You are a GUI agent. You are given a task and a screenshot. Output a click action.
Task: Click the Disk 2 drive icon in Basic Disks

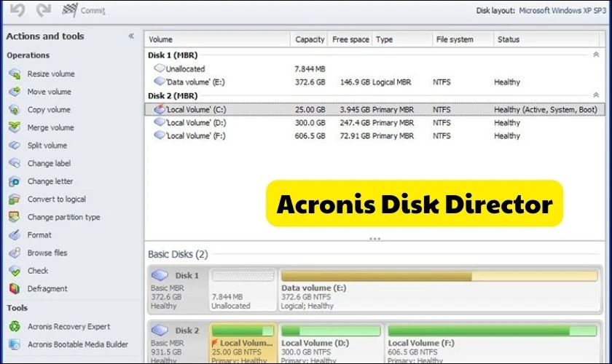pos(160,330)
